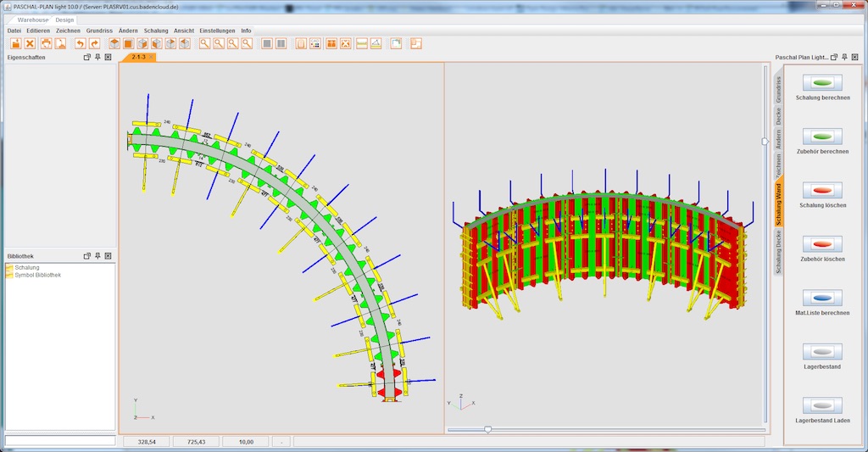Image resolution: width=868 pixels, height=452 pixels.
Task: Select Schalung folder in Bibliothek tree
Action: point(26,267)
